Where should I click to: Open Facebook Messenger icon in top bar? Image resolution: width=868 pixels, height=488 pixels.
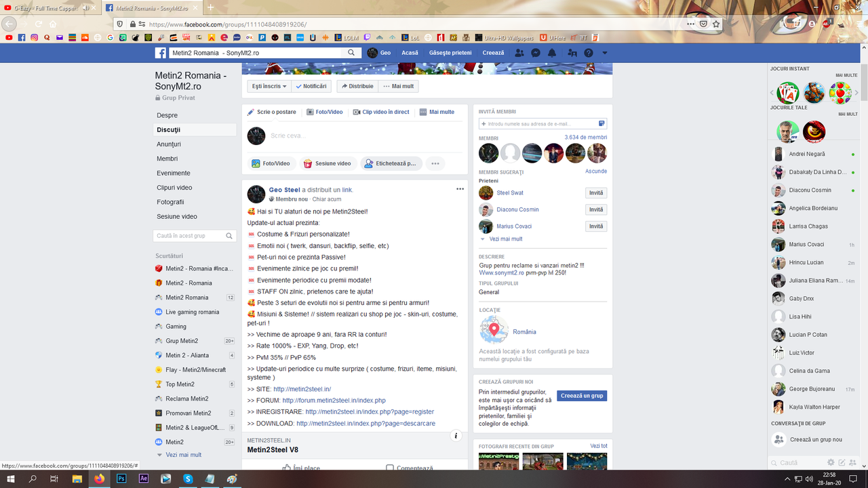(x=536, y=53)
